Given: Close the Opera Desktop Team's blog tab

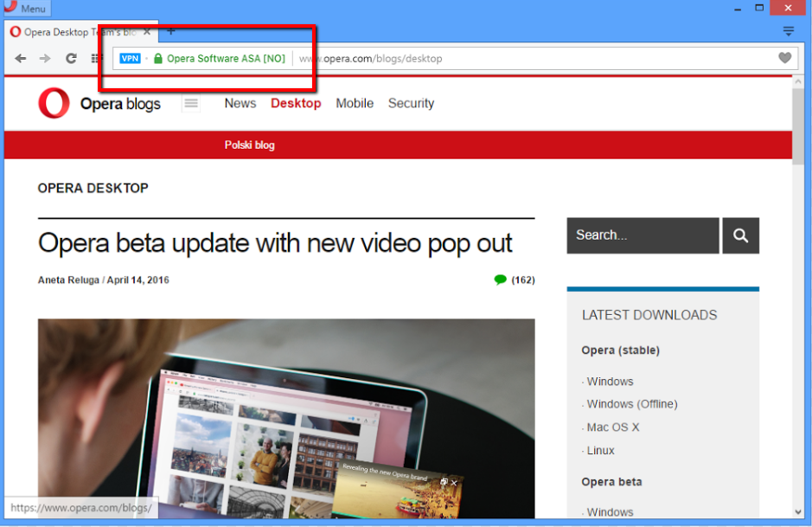Looking at the screenshot, I should point(147,32).
